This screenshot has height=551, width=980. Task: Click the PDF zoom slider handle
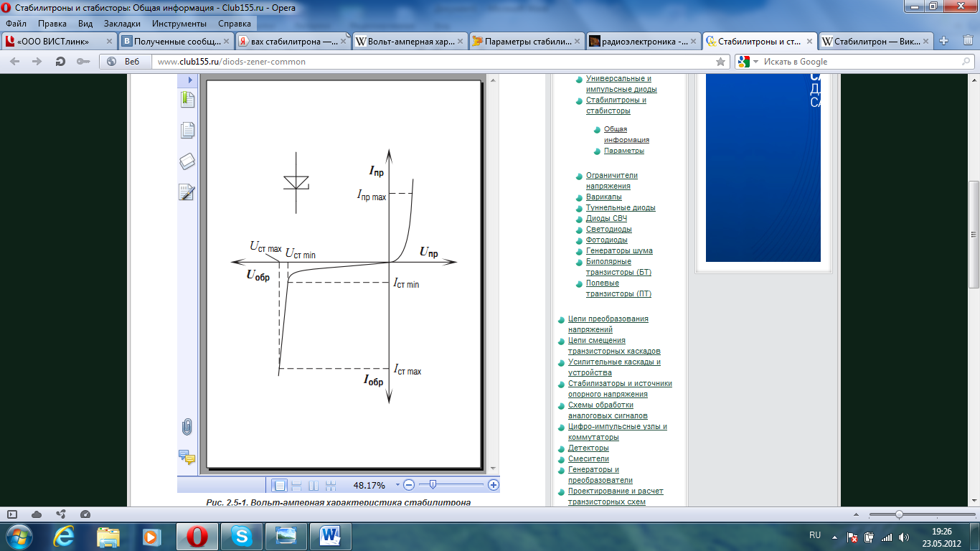point(433,486)
